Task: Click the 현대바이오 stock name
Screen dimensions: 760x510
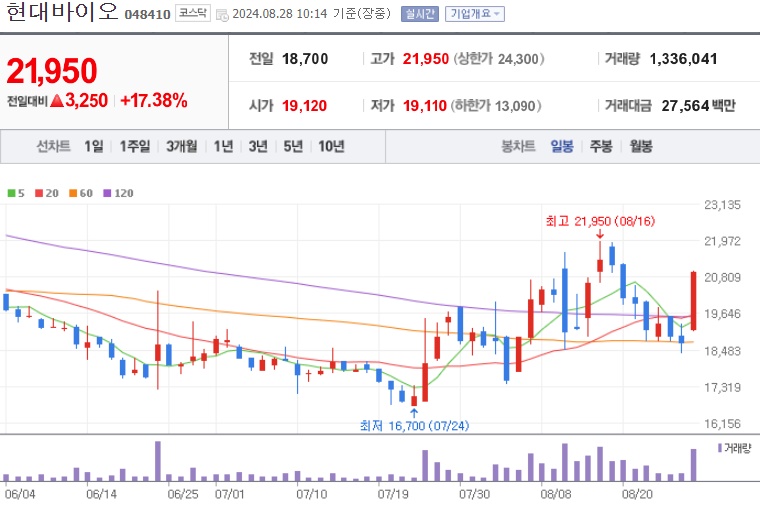Action: [63, 12]
